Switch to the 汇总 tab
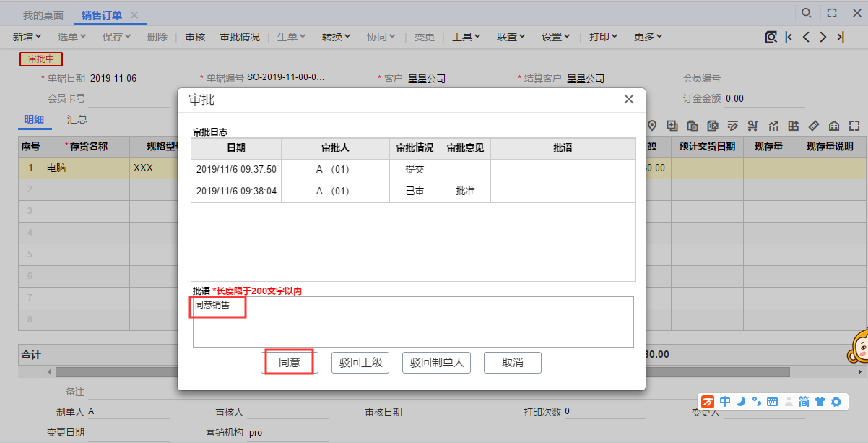868x443 pixels. pyautogui.click(x=77, y=120)
